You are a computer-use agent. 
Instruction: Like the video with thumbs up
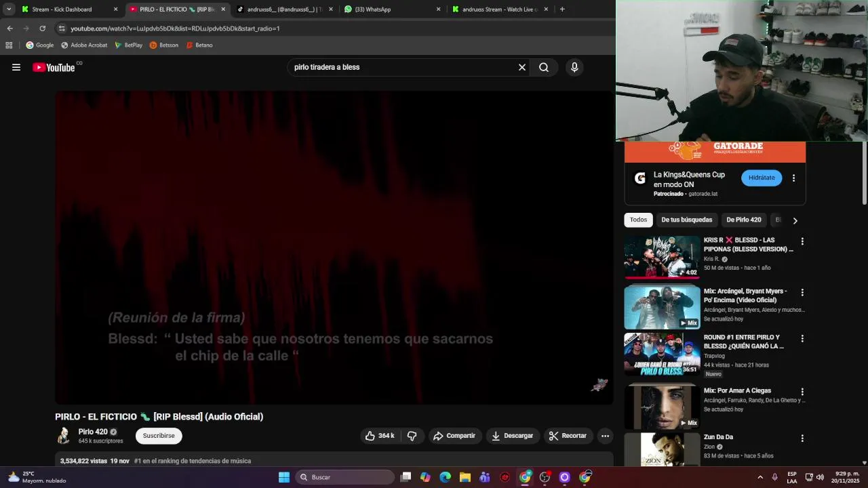tap(380, 436)
